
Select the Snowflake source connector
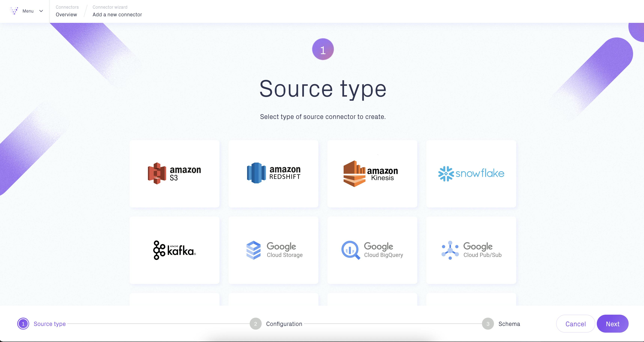[471, 174]
